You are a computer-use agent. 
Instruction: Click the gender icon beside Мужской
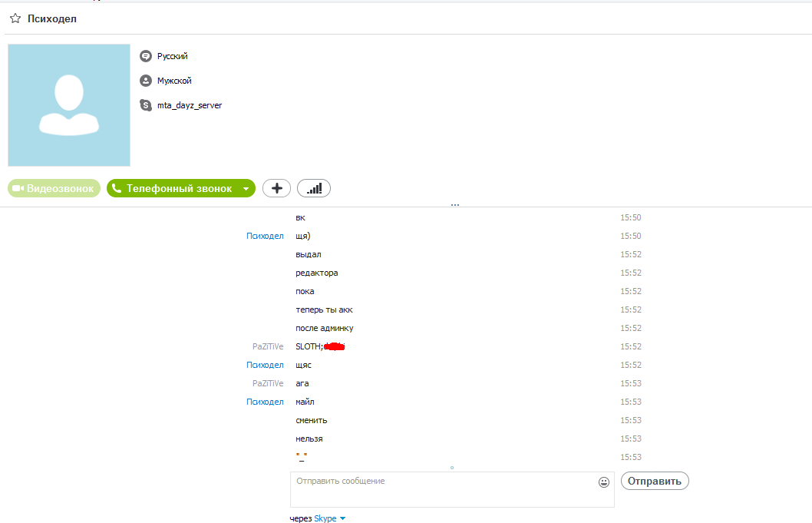point(146,81)
